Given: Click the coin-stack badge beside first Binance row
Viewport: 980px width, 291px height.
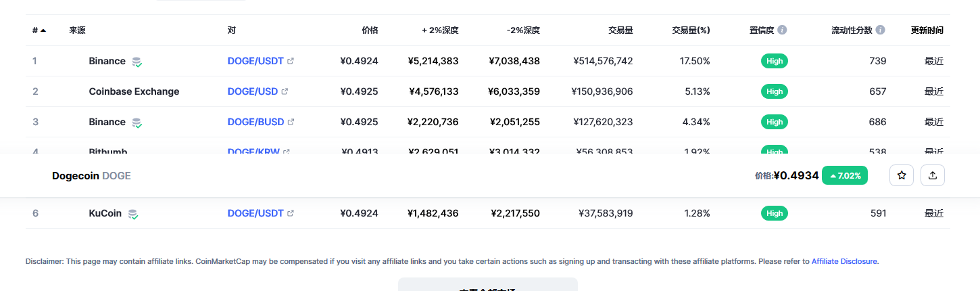Looking at the screenshot, I should click(x=137, y=62).
